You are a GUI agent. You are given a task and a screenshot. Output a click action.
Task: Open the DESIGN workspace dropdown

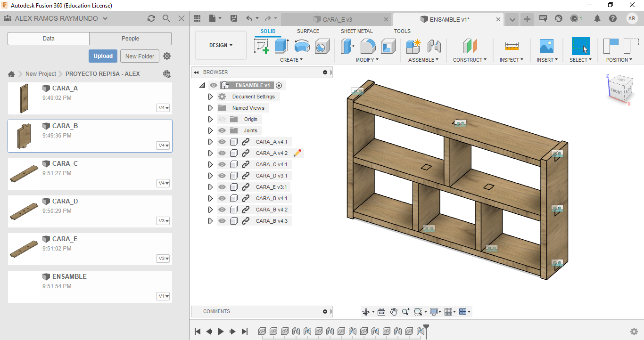(221, 45)
